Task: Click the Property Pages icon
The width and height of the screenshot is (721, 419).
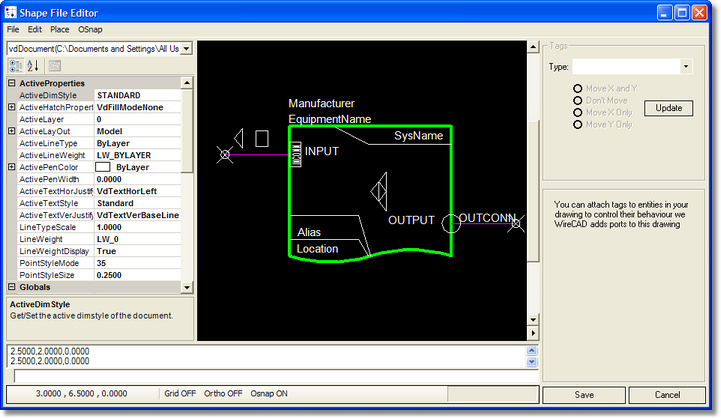Action: [55, 66]
